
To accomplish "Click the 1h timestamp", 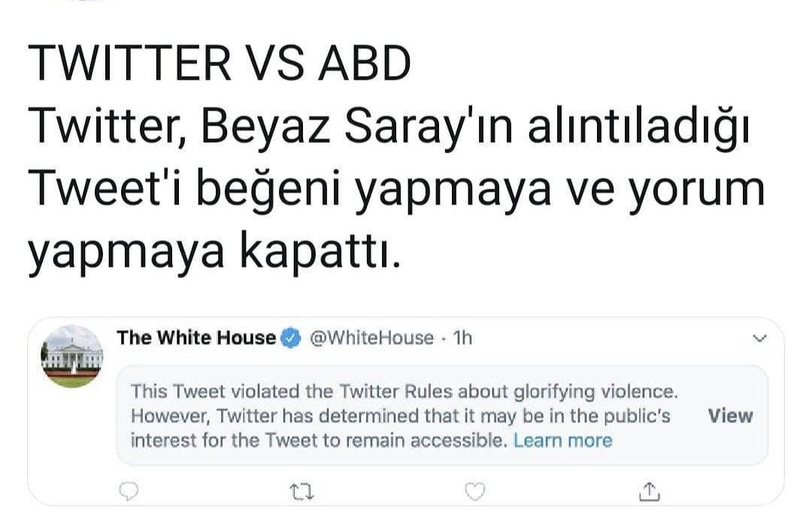I will 463,338.
